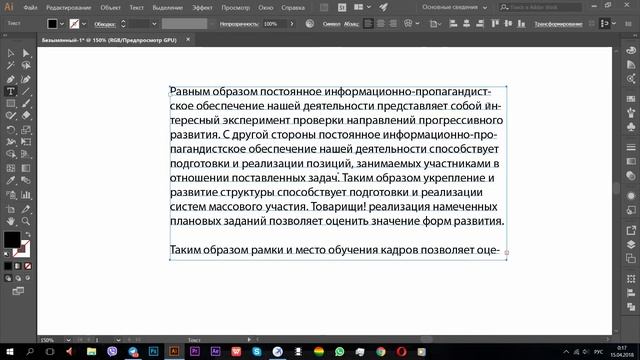This screenshot has width=640, height=360.
Task: Select the Selection tool arrow
Action: click(x=11, y=53)
